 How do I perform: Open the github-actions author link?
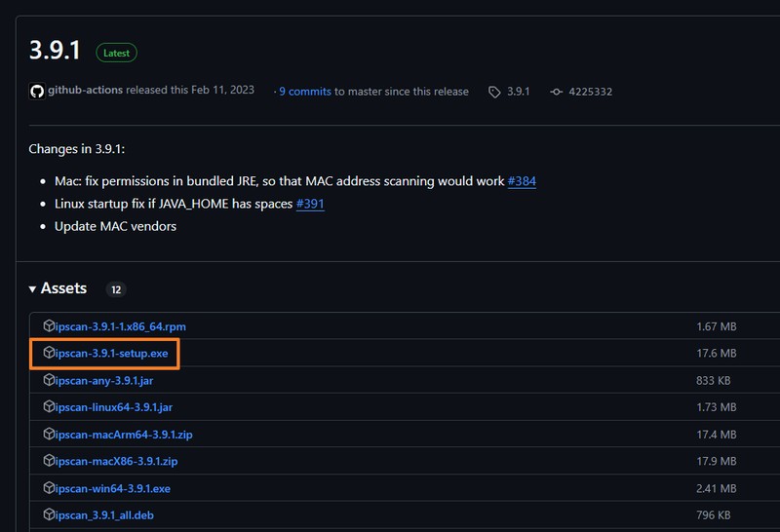click(85, 90)
